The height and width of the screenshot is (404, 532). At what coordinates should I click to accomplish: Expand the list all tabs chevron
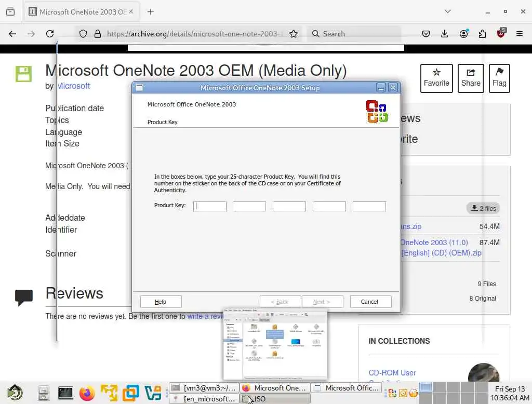pos(448,11)
